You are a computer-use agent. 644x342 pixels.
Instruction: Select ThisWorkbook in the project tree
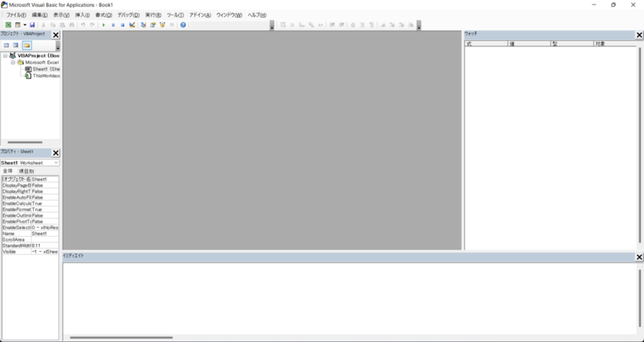click(45, 75)
